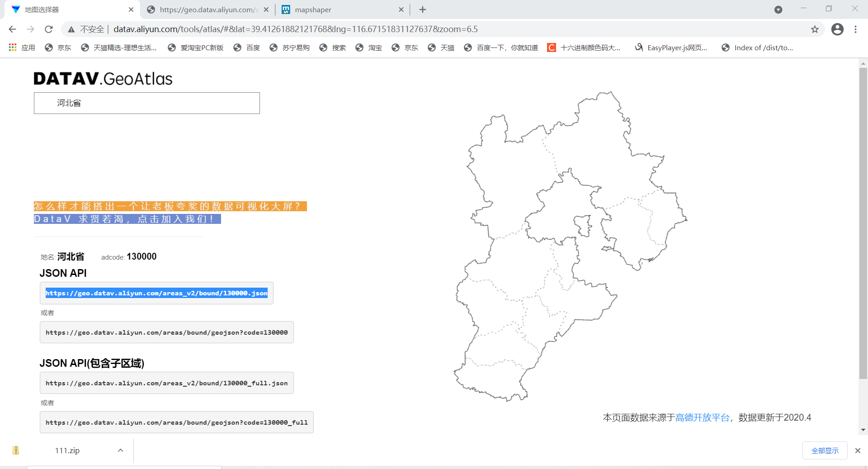Open the 百度一下，你就知道 bookmark
The height and width of the screenshot is (469, 868).
[501, 47]
